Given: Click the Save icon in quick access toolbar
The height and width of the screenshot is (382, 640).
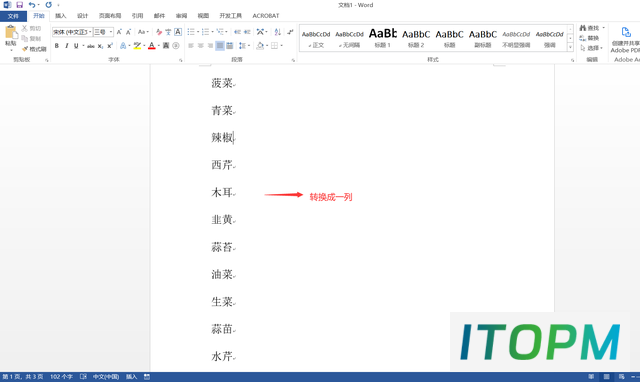Looking at the screenshot, I should click(x=19, y=5).
